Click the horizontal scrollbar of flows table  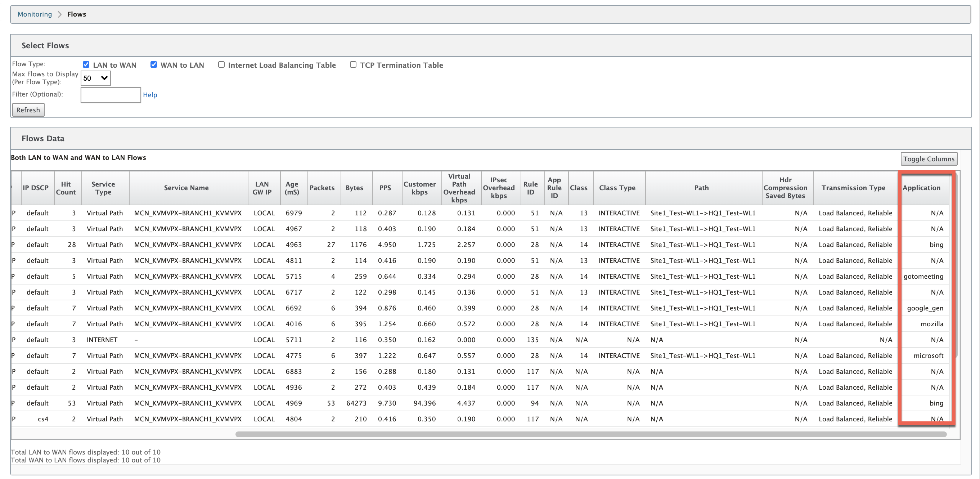click(591, 434)
